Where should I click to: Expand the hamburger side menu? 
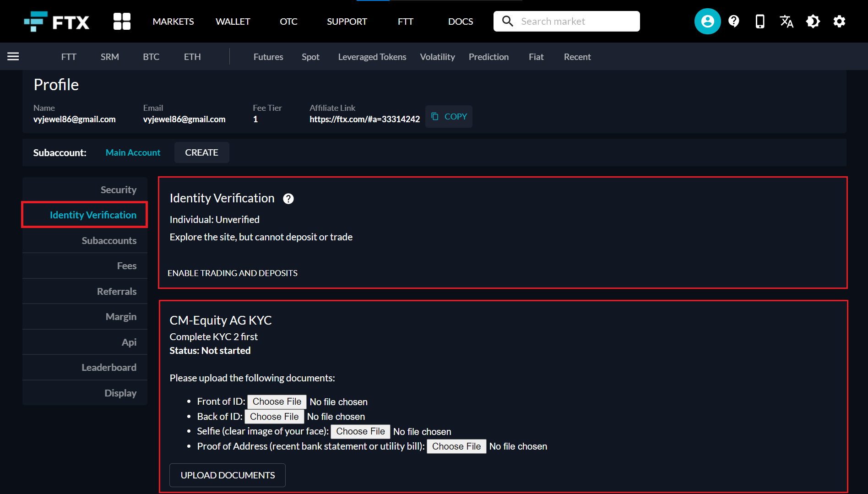(13, 56)
